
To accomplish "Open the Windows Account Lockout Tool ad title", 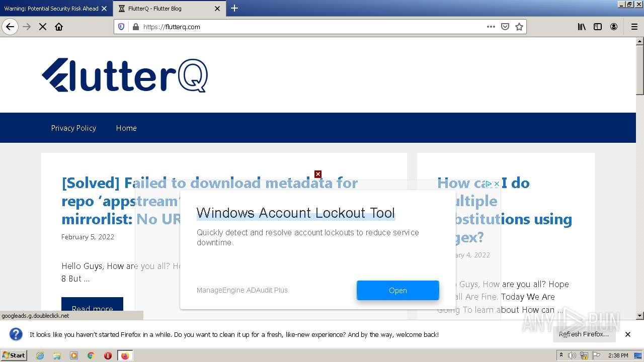I will (296, 213).
